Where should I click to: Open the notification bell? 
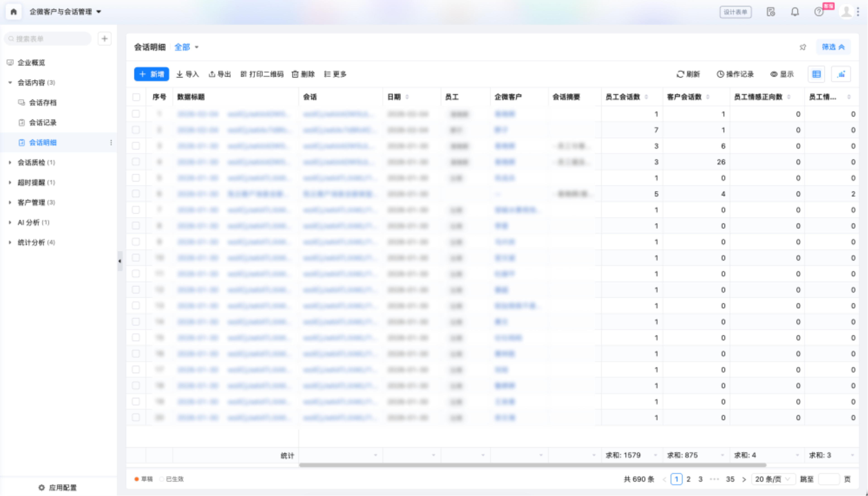pos(795,12)
